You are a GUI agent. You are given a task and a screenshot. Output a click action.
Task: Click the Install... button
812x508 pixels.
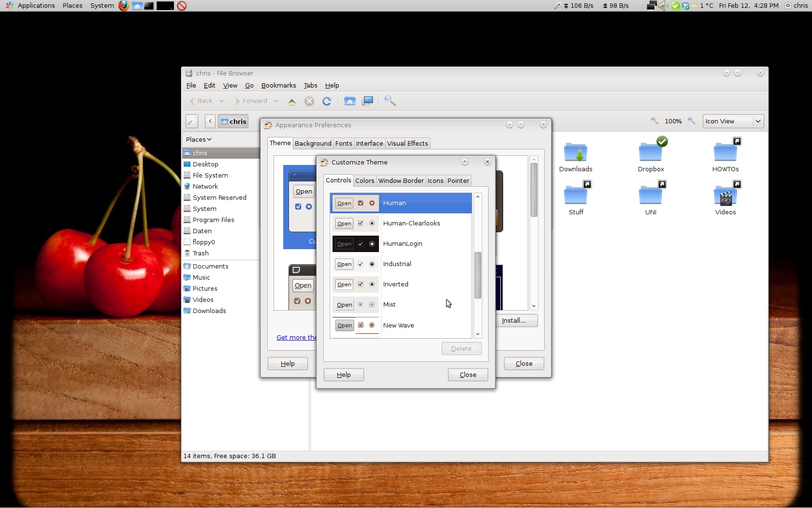coord(517,321)
